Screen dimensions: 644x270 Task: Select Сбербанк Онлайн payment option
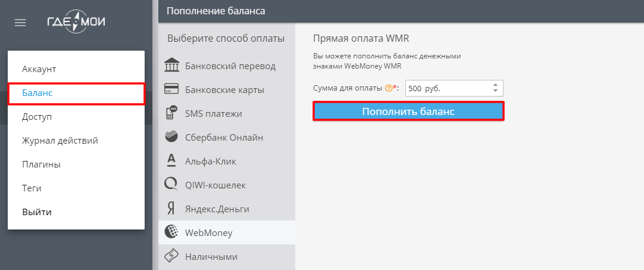[227, 138]
